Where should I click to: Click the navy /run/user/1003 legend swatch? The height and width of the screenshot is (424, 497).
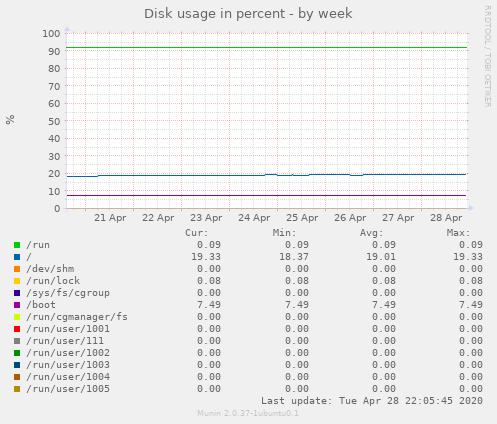tap(17, 365)
